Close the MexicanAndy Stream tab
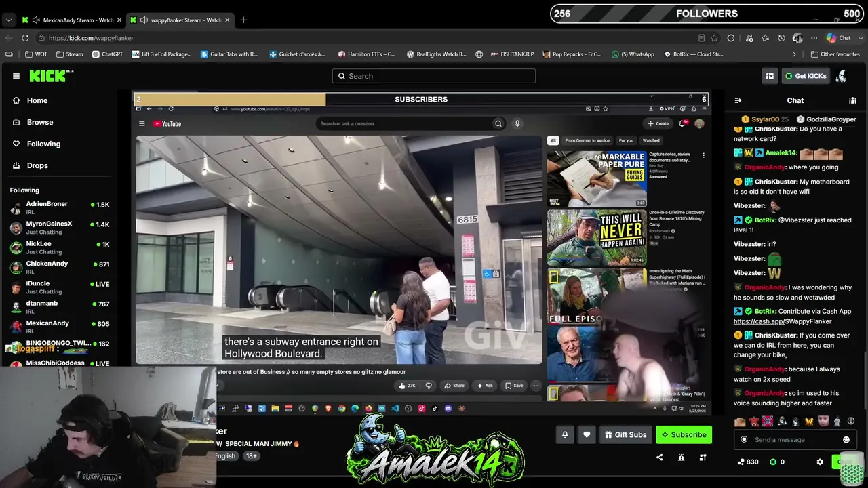This screenshot has height=488, width=868. 119,20
